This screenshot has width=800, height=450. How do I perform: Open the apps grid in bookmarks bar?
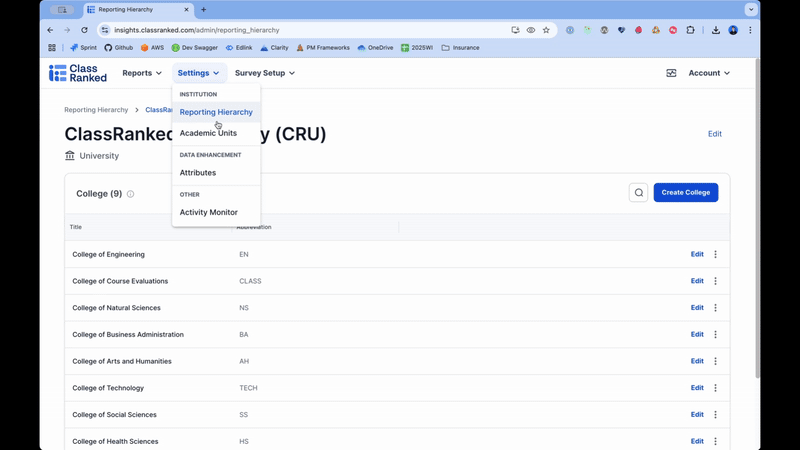click(x=52, y=47)
